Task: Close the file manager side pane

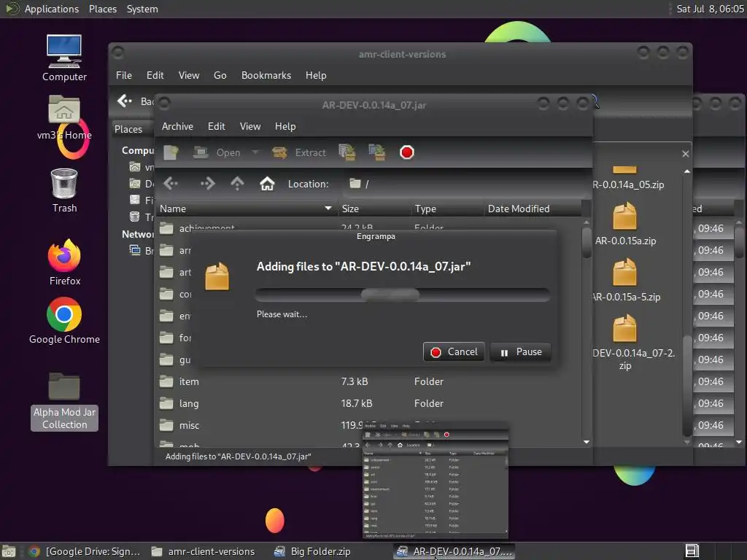Action: pos(686,154)
